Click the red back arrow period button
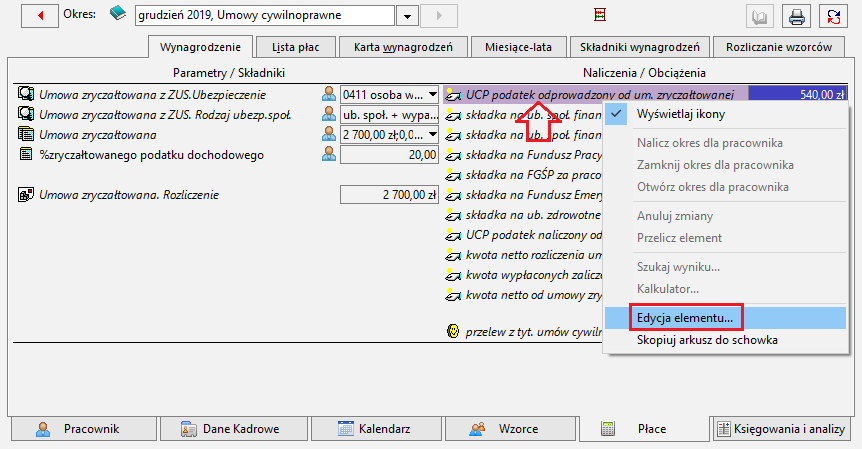The height and width of the screenshot is (449, 862). coord(40,15)
